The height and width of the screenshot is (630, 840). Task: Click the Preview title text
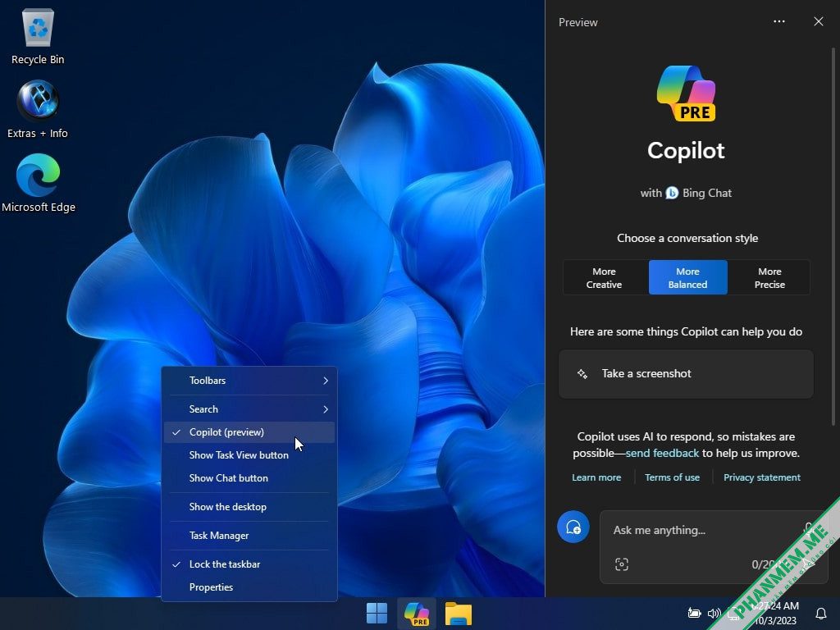tap(578, 22)
